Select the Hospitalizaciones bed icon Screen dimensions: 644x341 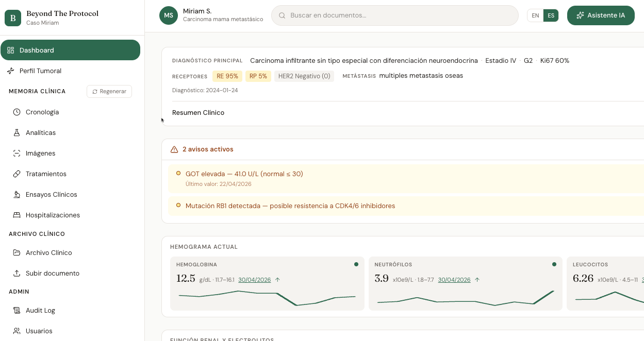pos(16,215)
